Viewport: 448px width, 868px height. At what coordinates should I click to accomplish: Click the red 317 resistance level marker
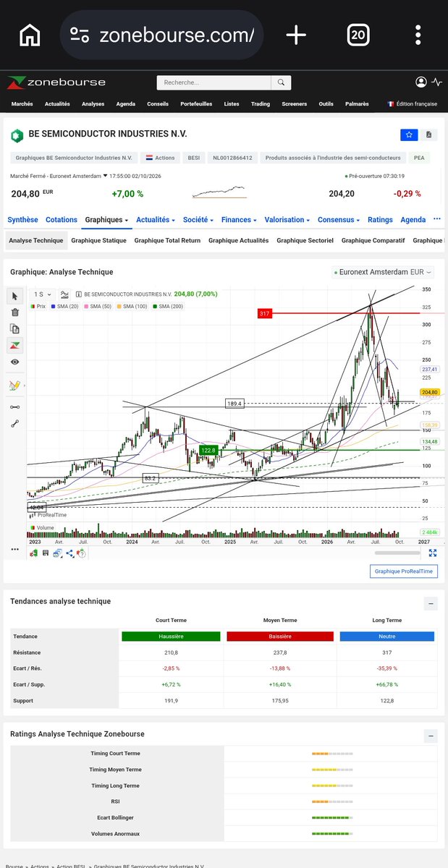[x=264, y=313]
